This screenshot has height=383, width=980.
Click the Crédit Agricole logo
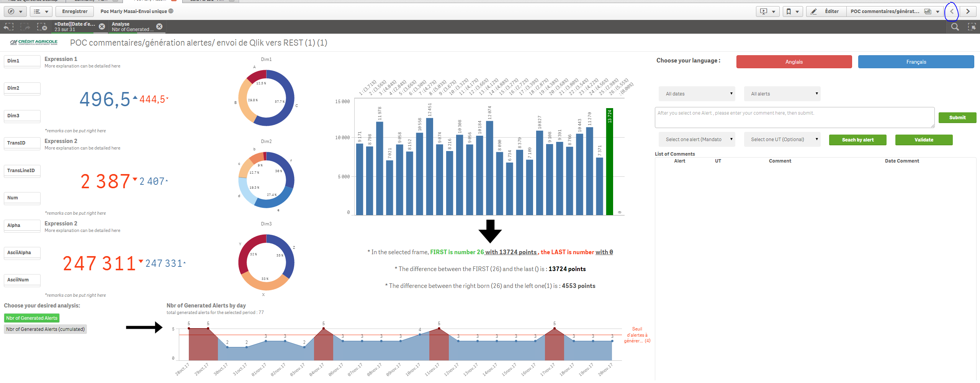[x=34, y=42]
